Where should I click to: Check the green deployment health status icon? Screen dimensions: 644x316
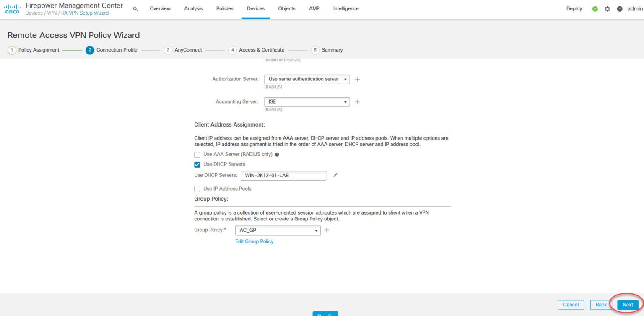595,8
